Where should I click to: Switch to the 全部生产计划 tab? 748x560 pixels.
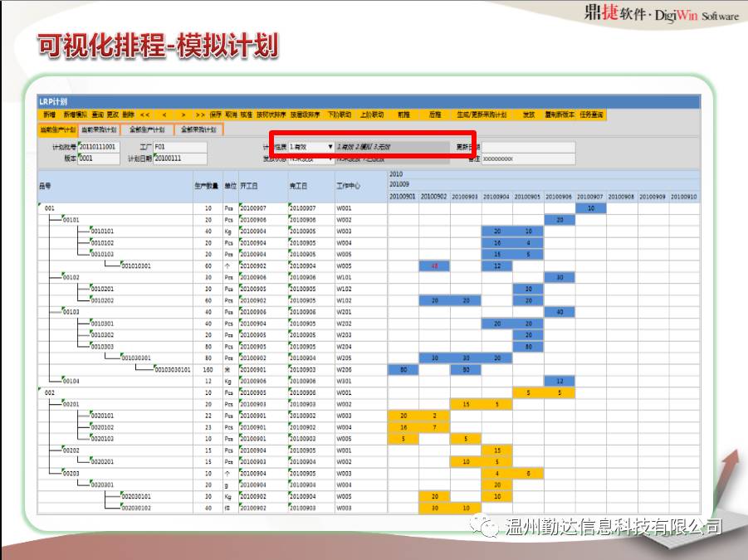147,130
